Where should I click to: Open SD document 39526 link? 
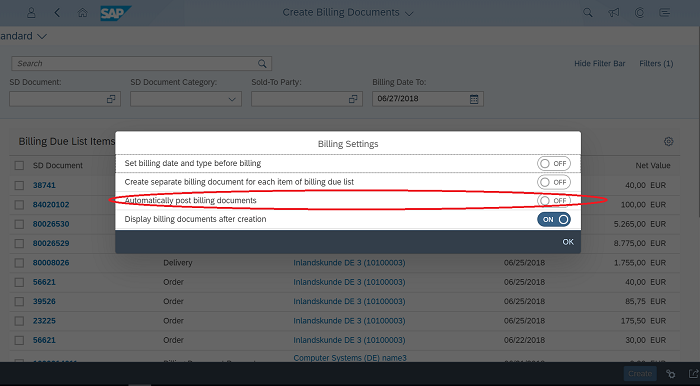click(44, 302)
